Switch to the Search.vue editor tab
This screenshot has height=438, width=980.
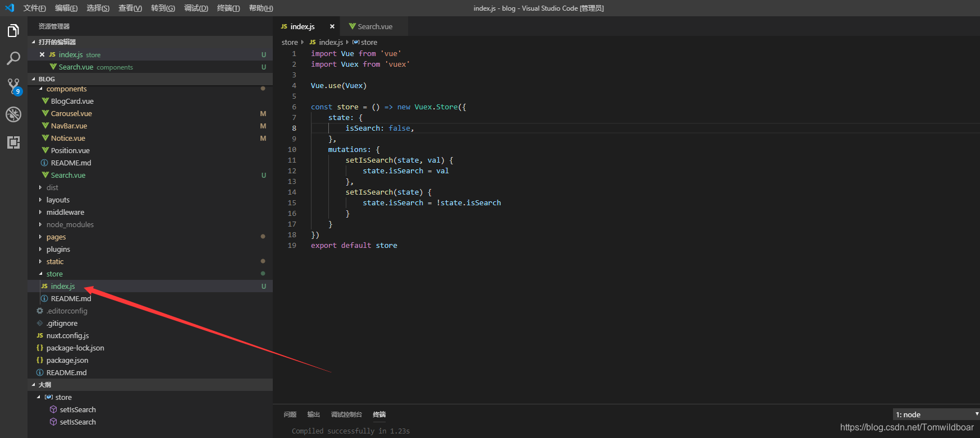tap(374, 26)
